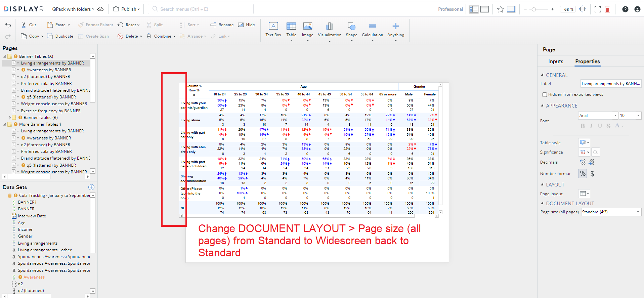This screenshot has width=644, height=298.
Task: Open the Significance dropdown
Action: click(584, 152)
